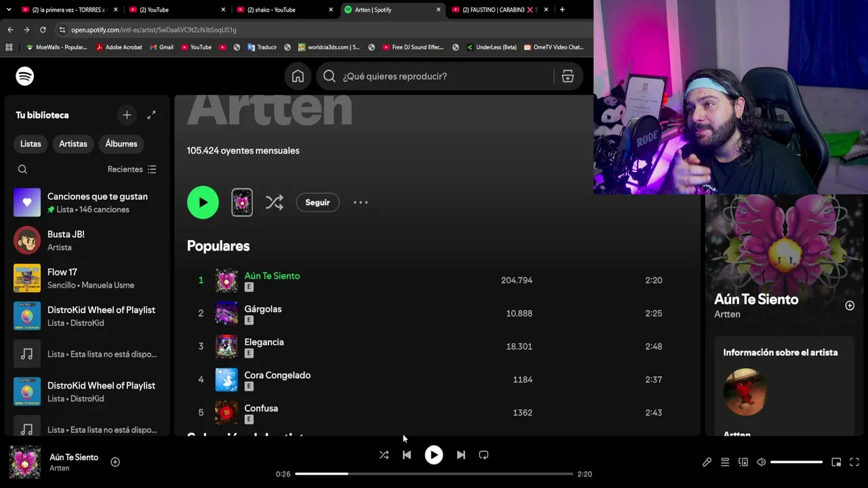Seek within the song progress bar
The height and width of the screenshot is (488, 868).
pos(434,474)
